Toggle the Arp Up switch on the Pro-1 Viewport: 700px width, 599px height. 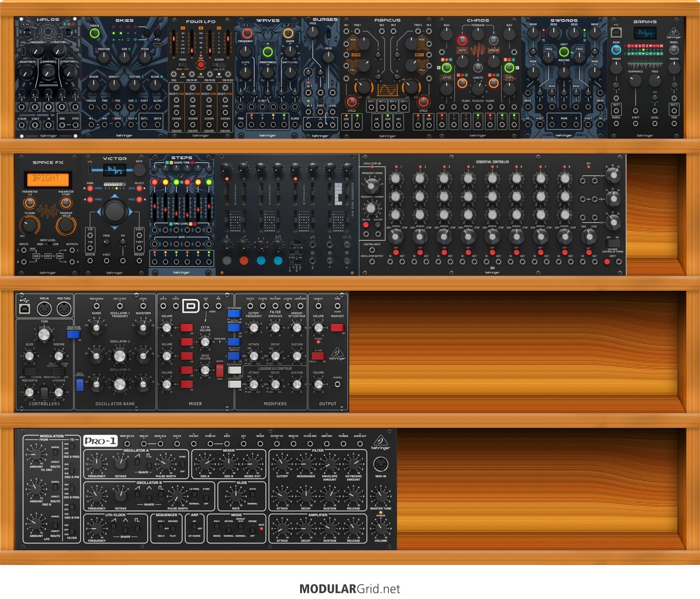pyautogui.click(x=194, y=528)
